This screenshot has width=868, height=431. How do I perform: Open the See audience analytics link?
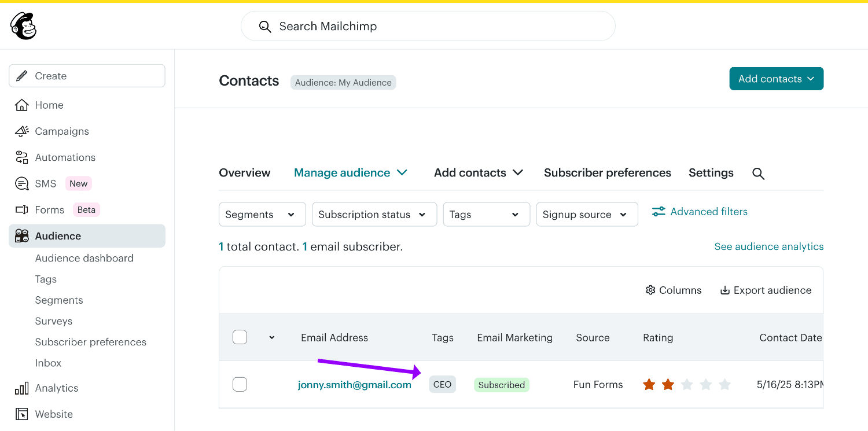pyautogui.click(x=769, y=246)
